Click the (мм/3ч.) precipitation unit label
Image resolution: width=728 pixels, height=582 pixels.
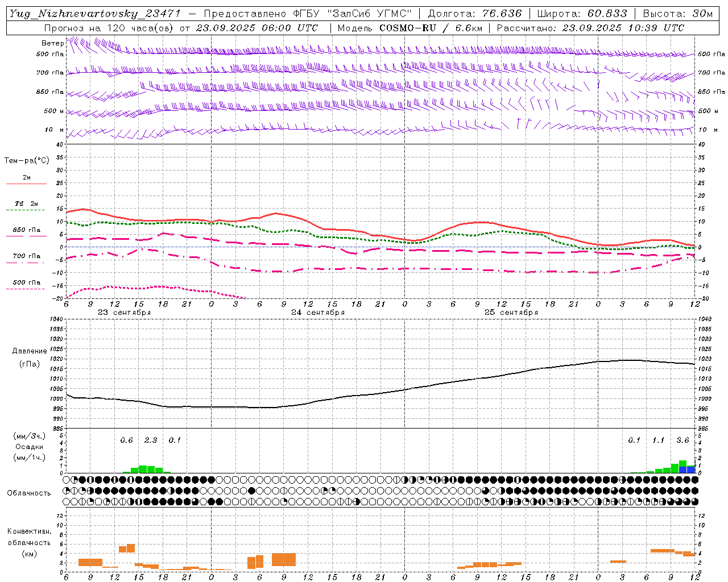click(30, 436)
